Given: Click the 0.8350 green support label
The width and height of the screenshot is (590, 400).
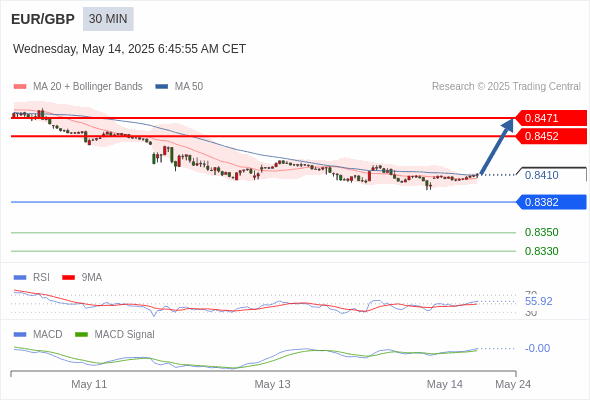Looking at the screenshot, I should 541,232.
